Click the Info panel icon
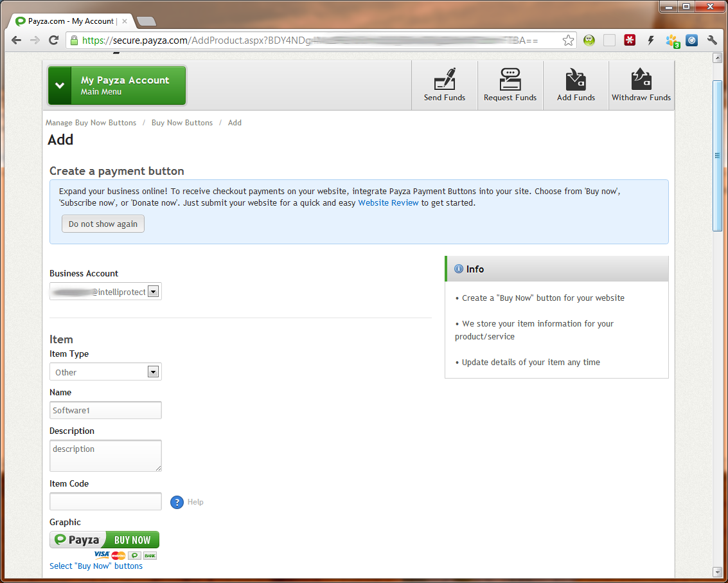728x583 pixels. click(x=459, y=269)
